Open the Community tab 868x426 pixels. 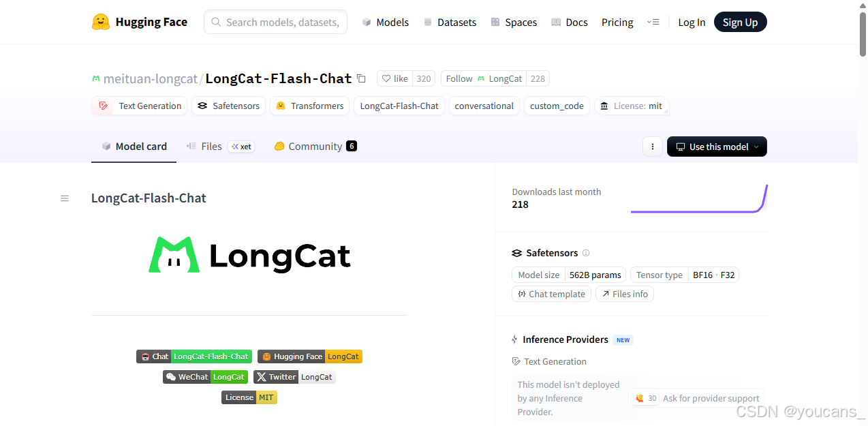click(315, 146)
